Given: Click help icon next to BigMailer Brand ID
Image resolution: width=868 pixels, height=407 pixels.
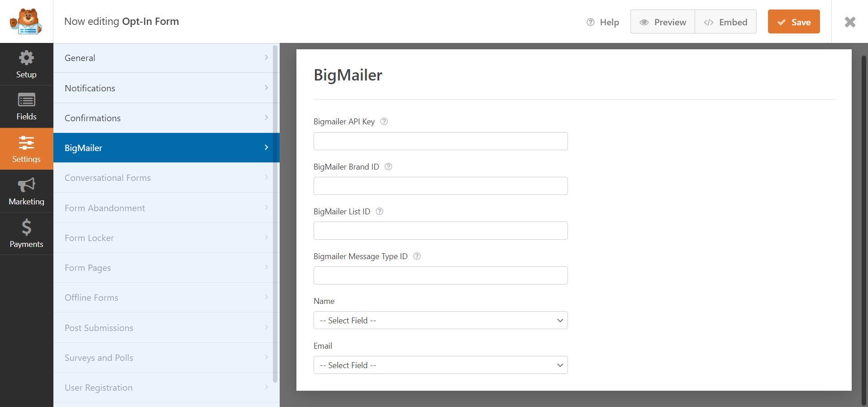Looking at the screenshot, I should pyautogui.click(x=388, y=166).
